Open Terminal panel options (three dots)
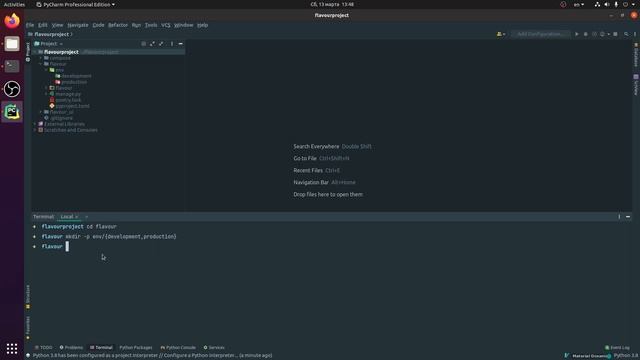640x360 pixels. [x=619, y=217]
